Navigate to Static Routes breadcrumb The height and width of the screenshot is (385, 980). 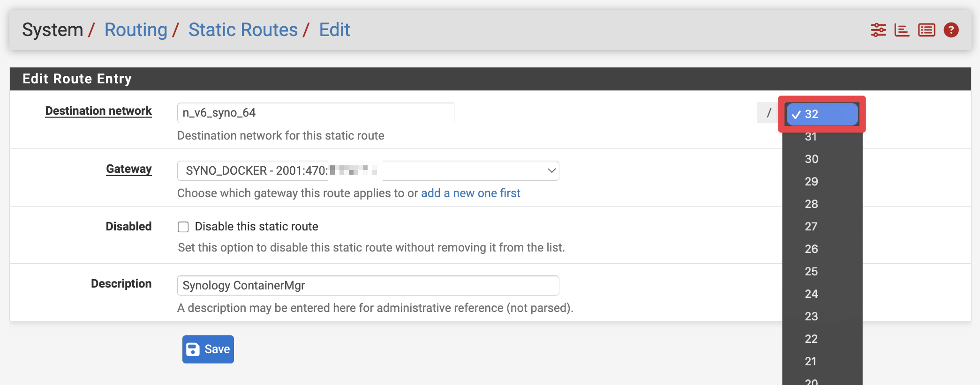click(x=243, y=30)
